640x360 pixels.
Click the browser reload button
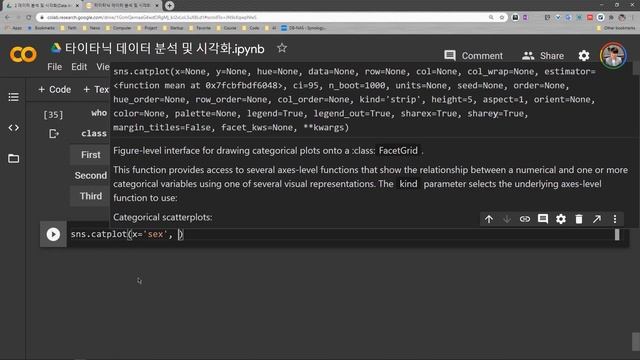(x=29, y=17)
